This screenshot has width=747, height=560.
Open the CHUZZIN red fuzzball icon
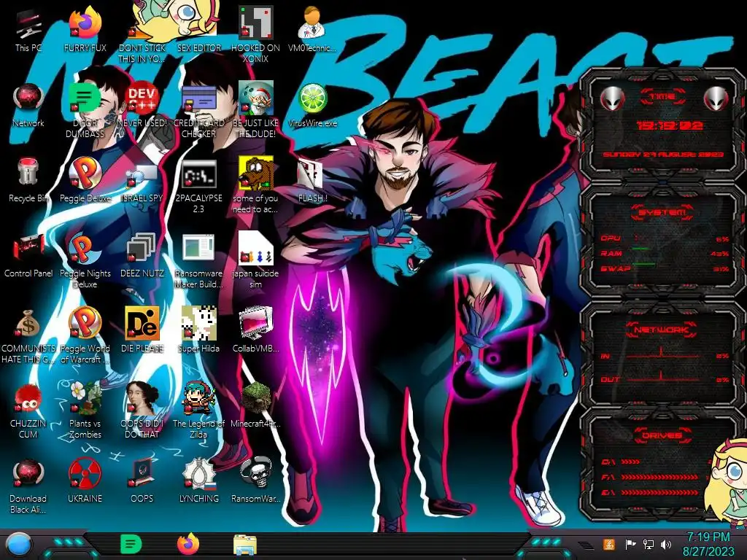(28, 411)
